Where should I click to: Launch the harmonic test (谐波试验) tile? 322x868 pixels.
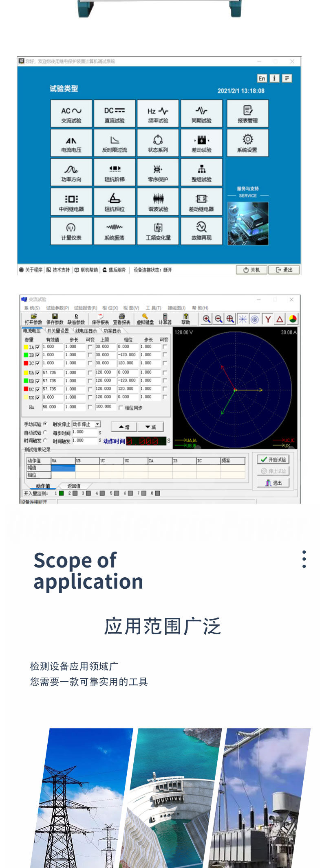pyautogui.click(x=158, y=202)
